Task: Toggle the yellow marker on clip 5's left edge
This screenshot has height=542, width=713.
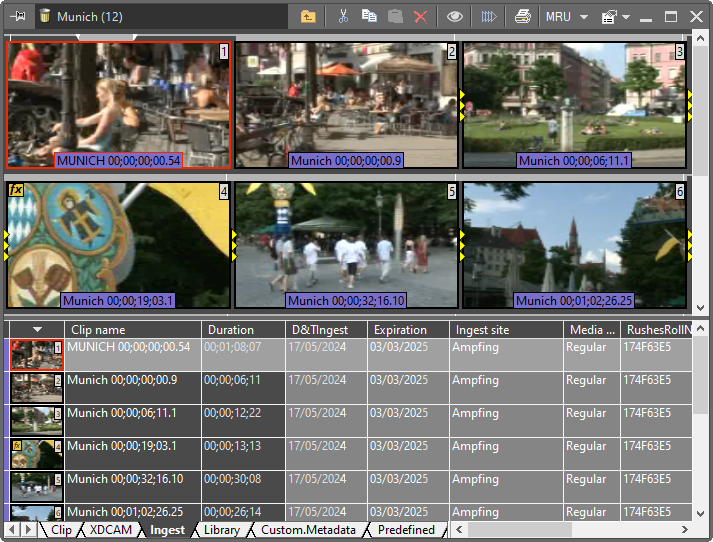Action: pyautogui.click(x=234, y=246)
